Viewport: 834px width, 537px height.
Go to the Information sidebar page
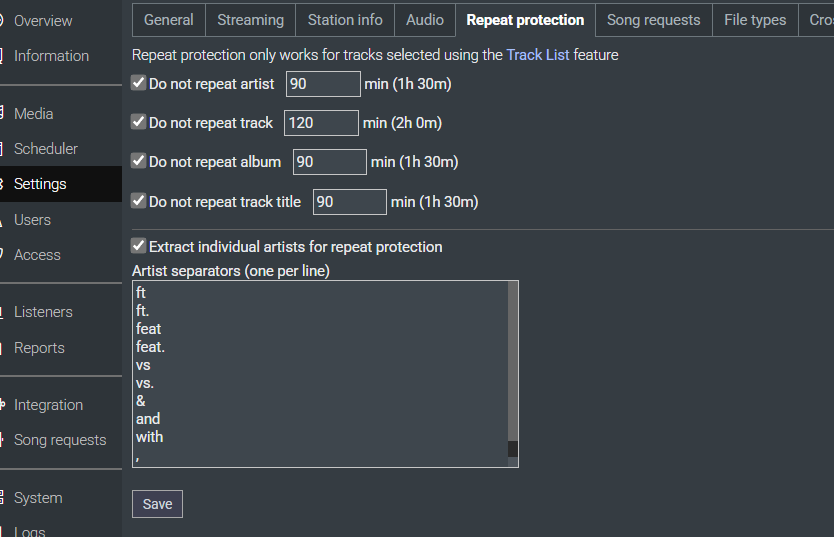(x=51, y=56)
